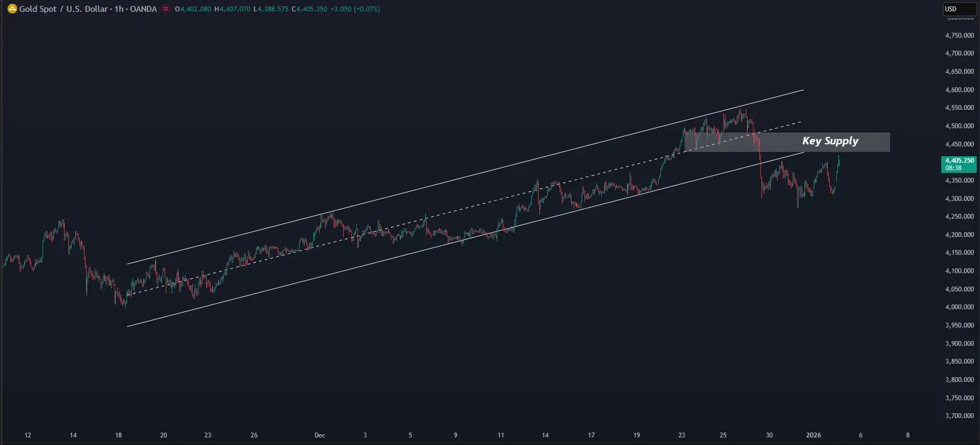Image resolution: width=980 pixels, height=445 pixels.
Task: Click the Dec marker on time axis
Action: click(320, 435)
